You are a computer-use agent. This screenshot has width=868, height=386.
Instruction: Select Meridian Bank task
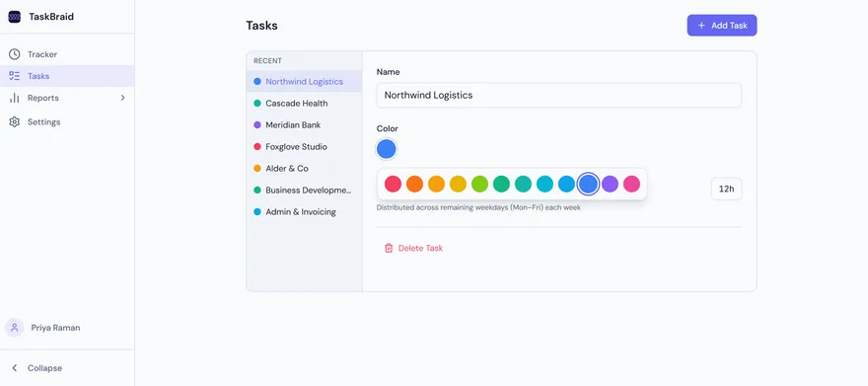tap(304, 125)
